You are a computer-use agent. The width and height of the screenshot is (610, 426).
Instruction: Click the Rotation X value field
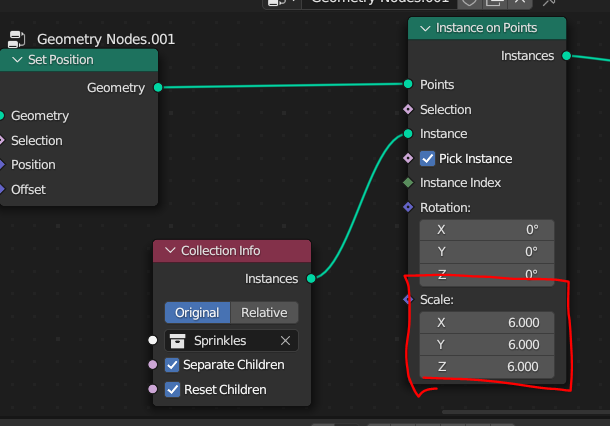click(487, 230)
